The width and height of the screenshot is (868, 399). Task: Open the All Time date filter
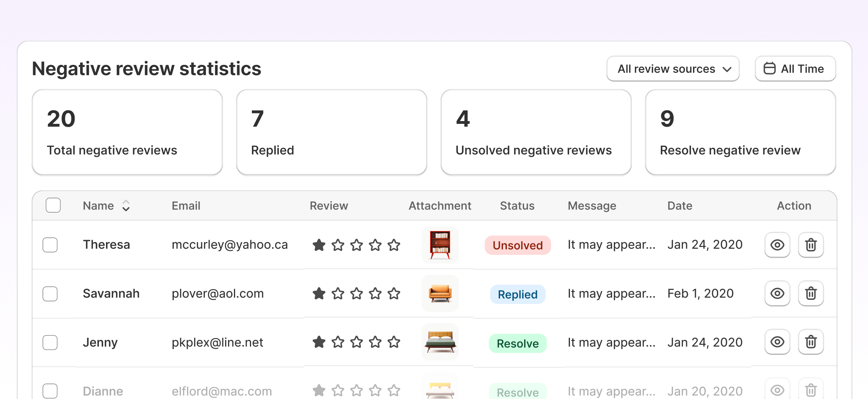point(795,69)
